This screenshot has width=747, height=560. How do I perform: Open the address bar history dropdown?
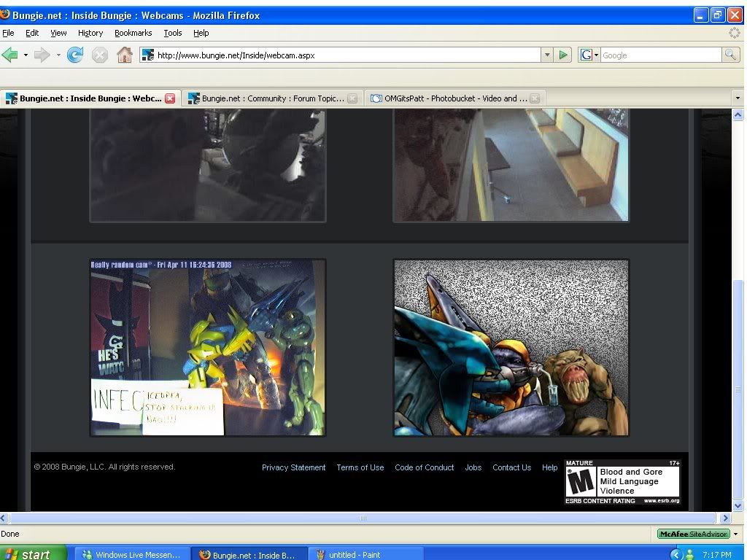coord(547,55)
